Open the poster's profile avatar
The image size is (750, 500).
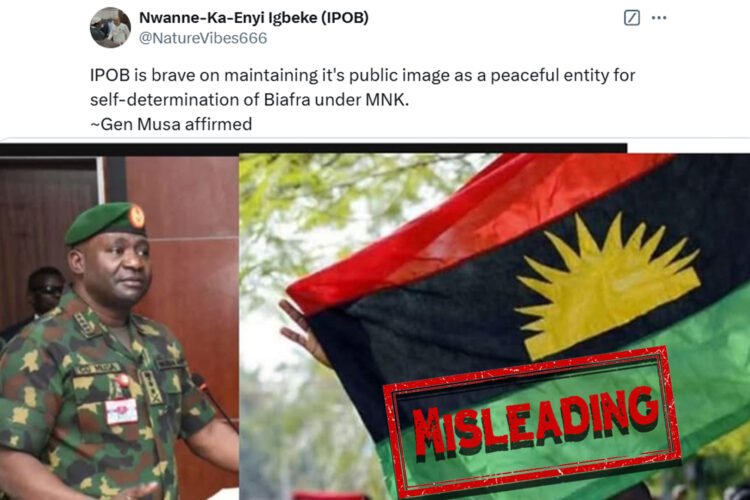[x=110, y=28]
